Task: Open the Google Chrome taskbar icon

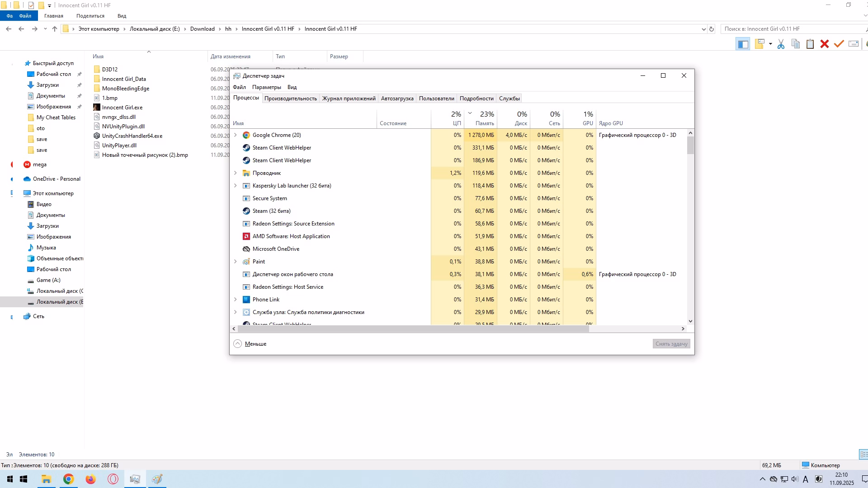Action: coord(68,479)
